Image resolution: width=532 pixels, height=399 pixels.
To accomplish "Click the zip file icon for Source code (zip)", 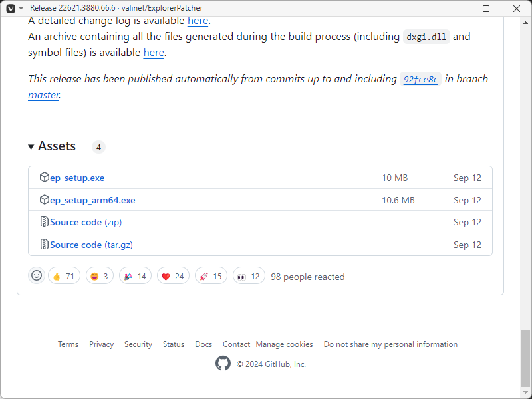I will 45,222.
